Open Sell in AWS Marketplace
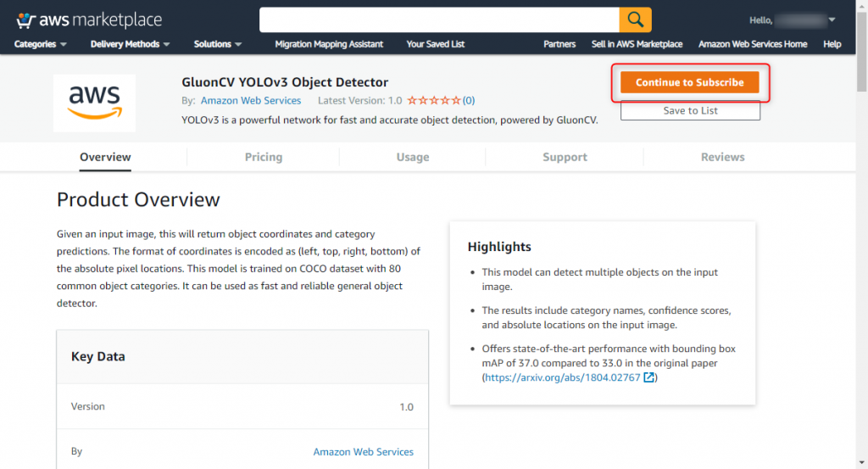868x469 pixels. pyautogui.click(x=637, y=44)
